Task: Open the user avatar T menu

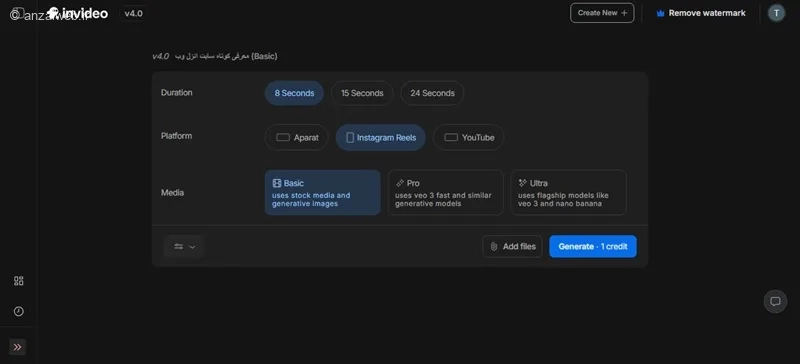Action: [776, 13]
